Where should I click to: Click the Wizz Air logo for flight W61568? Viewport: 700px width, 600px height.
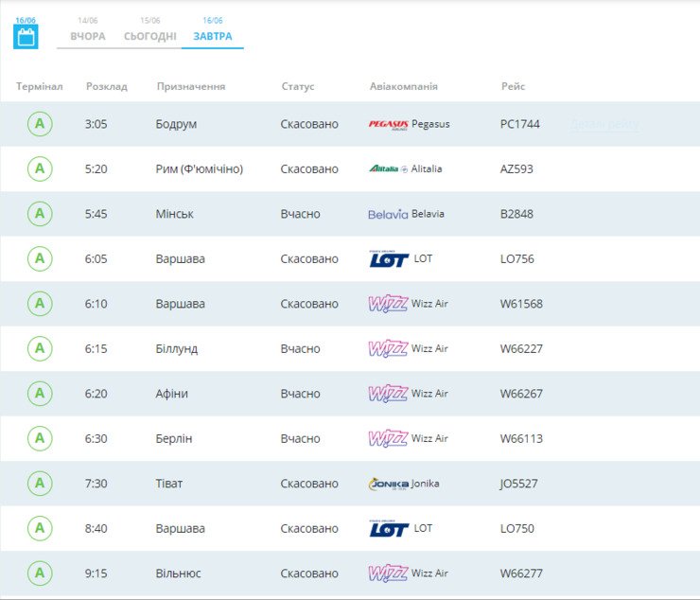point(388,304)
